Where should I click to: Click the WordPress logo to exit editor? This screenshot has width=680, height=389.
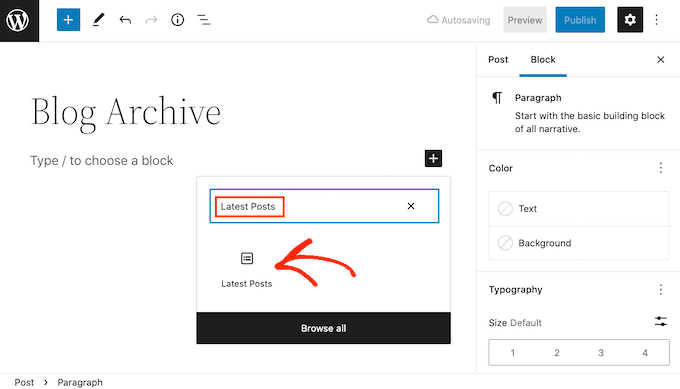[x=19, y=20]
